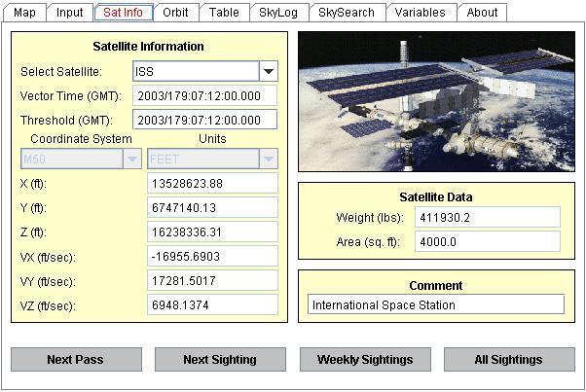Click the Coordinate System label
The width and height of the screenshot is (586, 392).
pyautogui.click(x=81, y=139)
